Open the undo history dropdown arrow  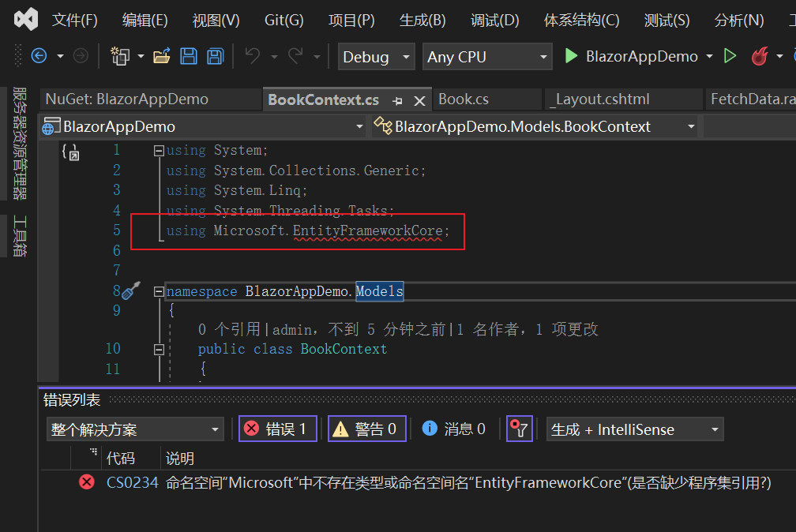click(x=274, y=56)
